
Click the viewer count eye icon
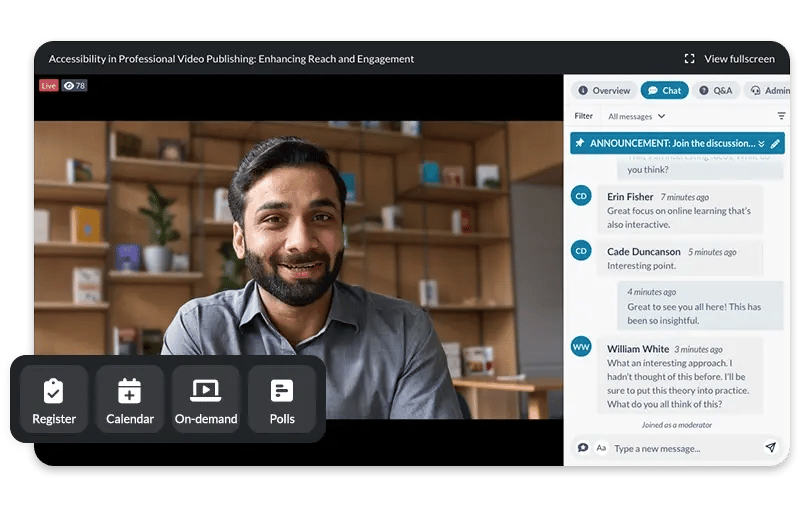pos(69,86)
